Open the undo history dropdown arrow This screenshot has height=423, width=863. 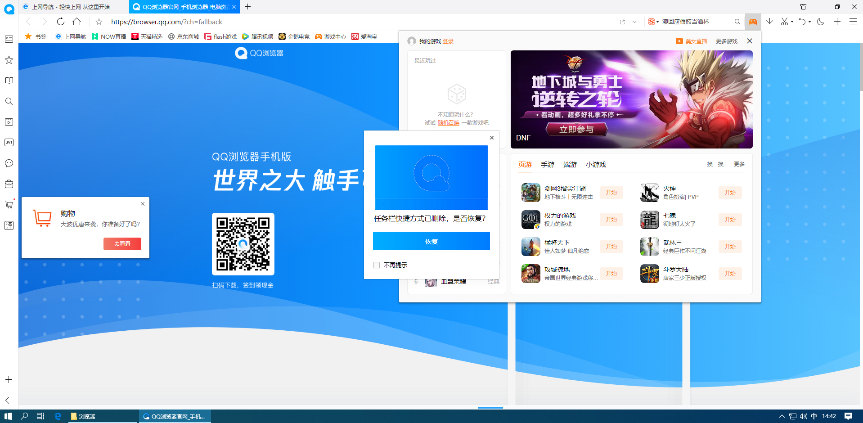(809, 22)
